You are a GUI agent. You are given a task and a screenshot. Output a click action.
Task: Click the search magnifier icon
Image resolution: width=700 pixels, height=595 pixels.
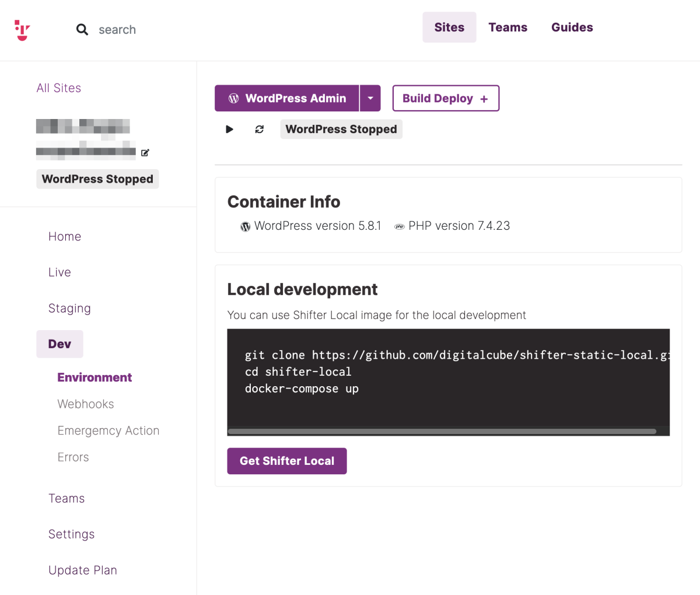tap(82, 30)
